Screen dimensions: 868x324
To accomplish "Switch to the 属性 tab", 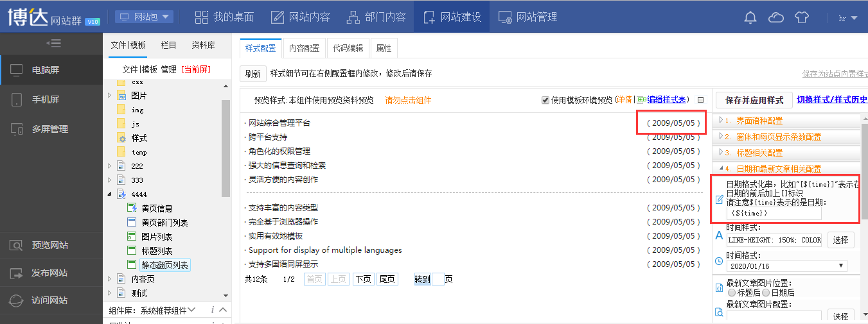I will (384, 48).
